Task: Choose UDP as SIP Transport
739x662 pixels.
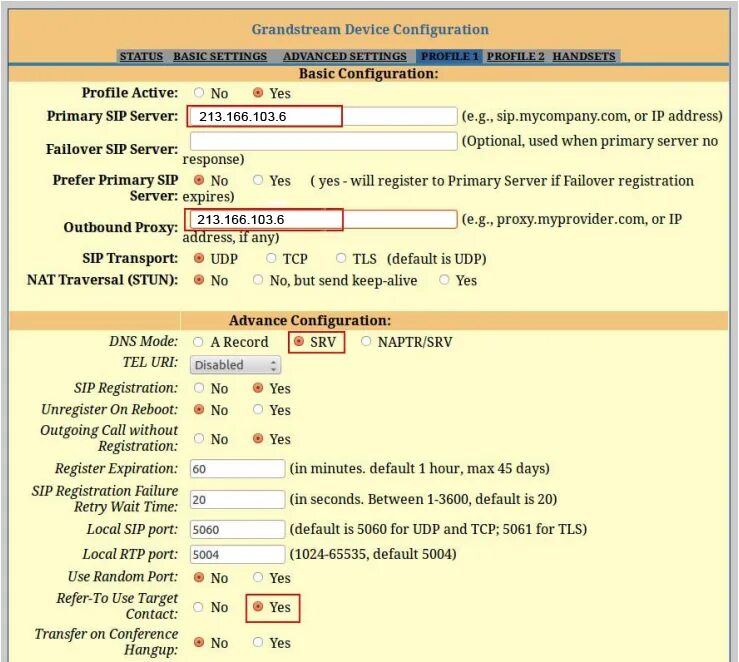Action: point(199,258)
